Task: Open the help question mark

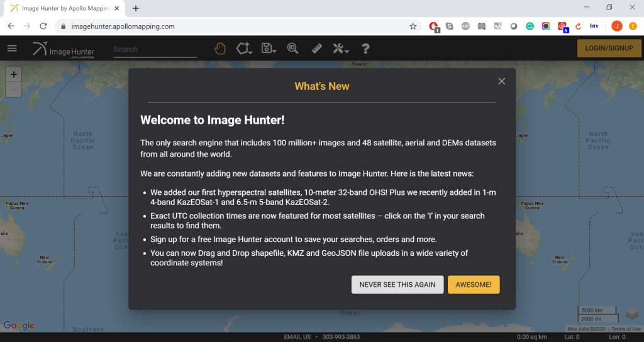Action: 365,49
